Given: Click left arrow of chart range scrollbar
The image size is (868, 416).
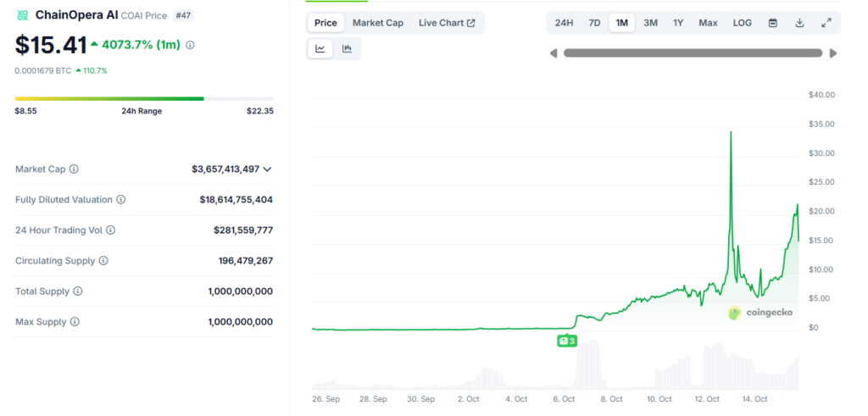Looking at the screenshot, I should 553,53.
